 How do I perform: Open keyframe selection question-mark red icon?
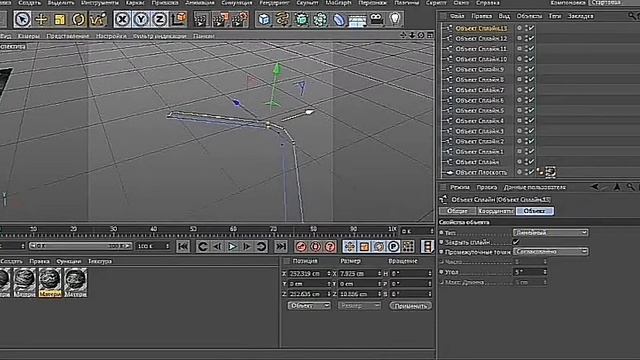(330, 246)
